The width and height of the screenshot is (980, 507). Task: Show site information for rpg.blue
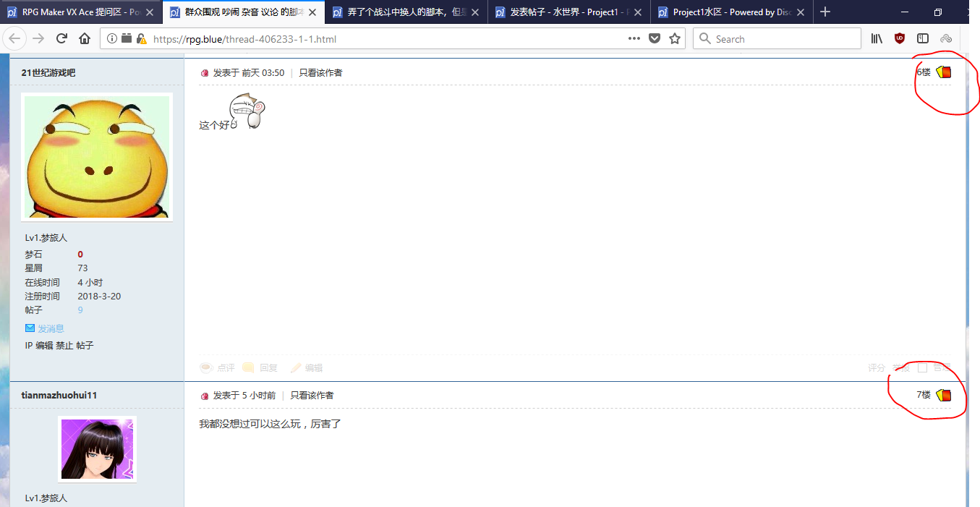[113, 39]
